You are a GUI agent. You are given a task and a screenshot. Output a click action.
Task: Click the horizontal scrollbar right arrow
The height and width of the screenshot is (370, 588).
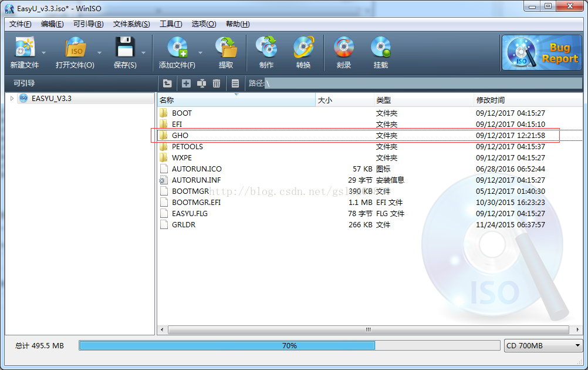577,330
